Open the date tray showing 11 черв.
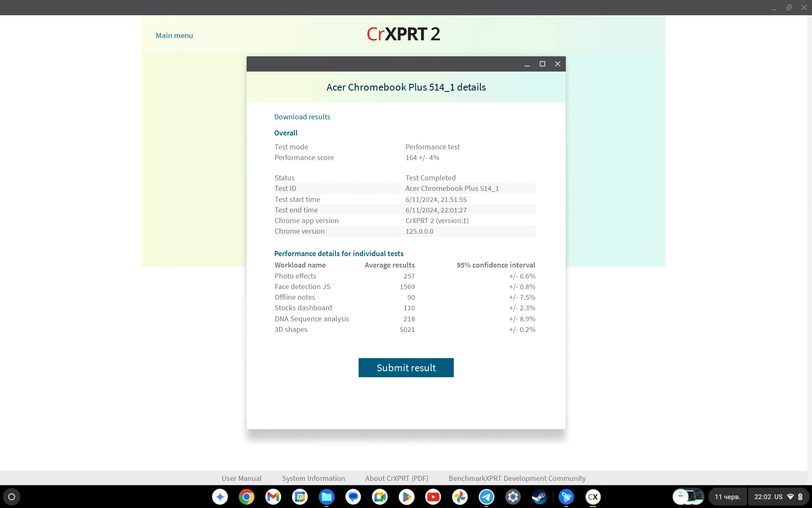Viewport: 812px width, 508px height. point(727,497)
